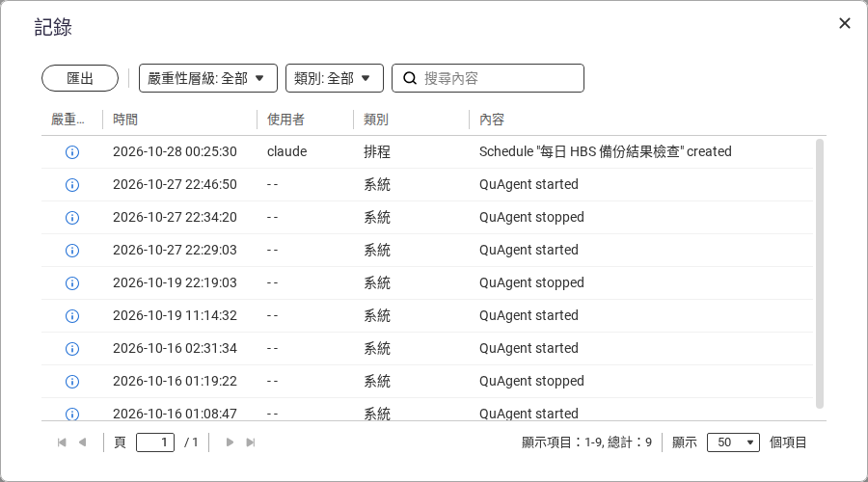868x482 pixels.
Task: Click the 系統 category in the 22:46:50 row
Action: 377,184
